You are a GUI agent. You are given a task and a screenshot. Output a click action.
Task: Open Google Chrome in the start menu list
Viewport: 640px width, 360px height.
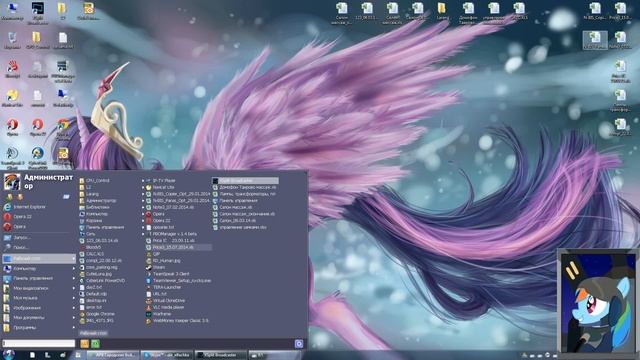click(x=97, y=314)
